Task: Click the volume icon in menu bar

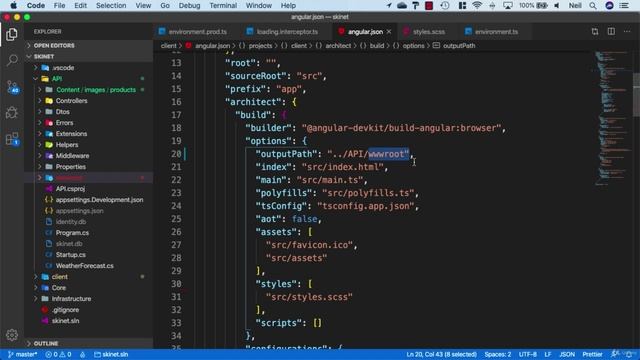Action: click(557, 6)
